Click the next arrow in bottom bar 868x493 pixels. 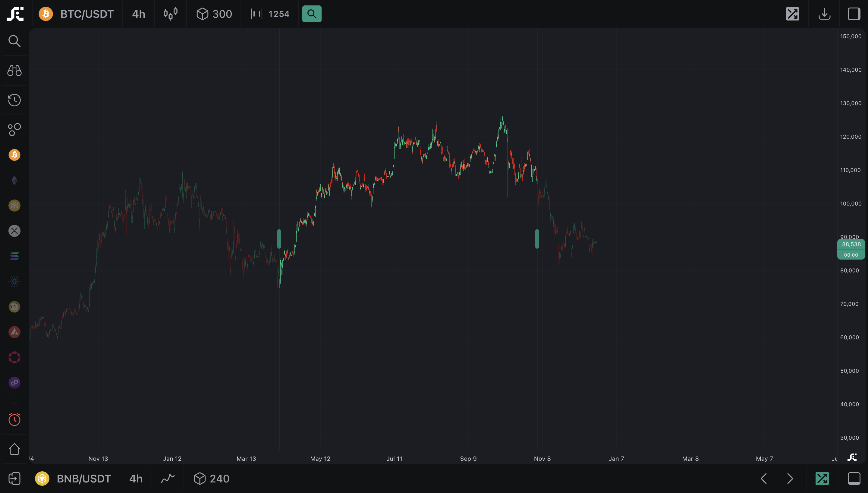click(790, 479)
